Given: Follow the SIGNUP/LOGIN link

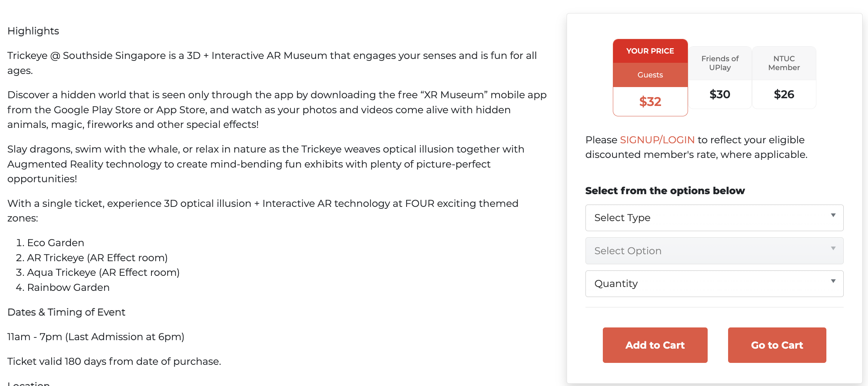Looking at the screenshot, I should (657, 140).
